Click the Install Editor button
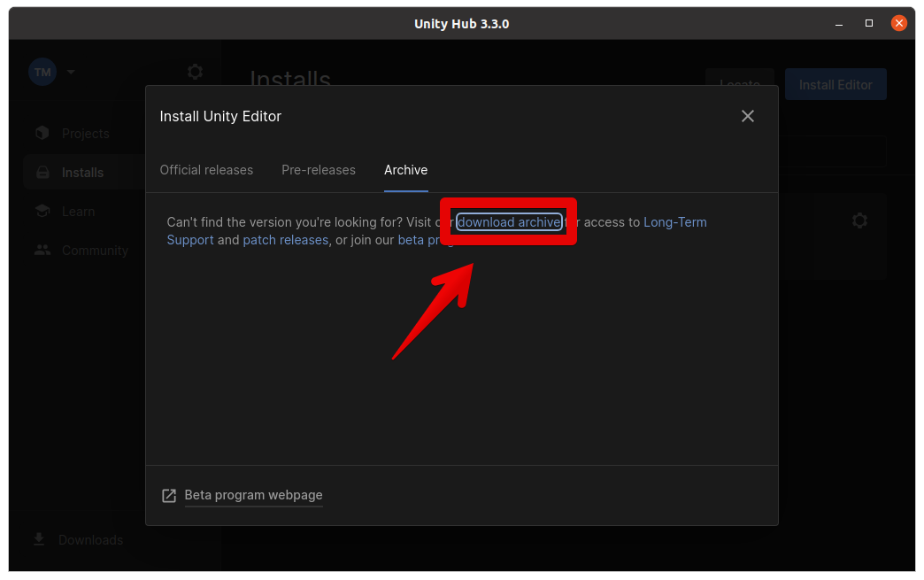Screen dimensions: 924x580 tap(835, 84)
